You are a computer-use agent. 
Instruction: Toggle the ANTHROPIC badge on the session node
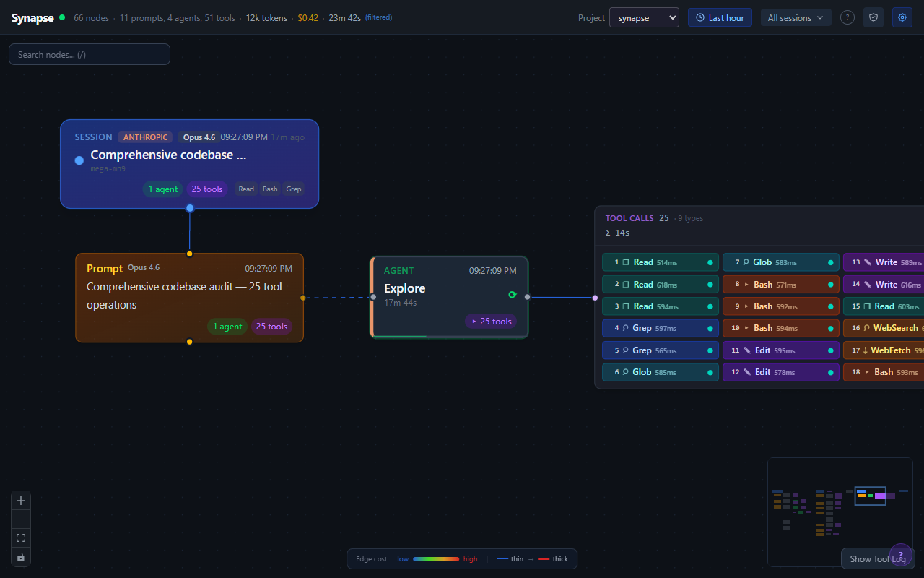[145, 137]
